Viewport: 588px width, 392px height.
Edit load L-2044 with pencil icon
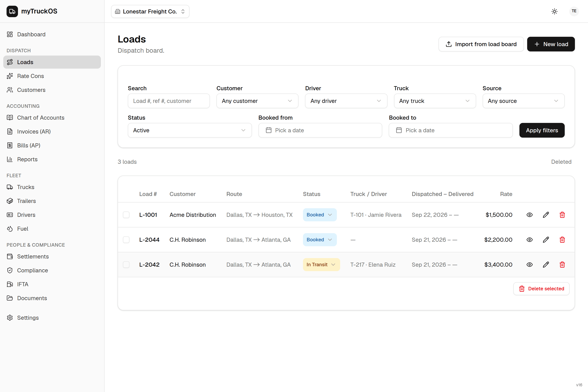(x=546, y=239)
